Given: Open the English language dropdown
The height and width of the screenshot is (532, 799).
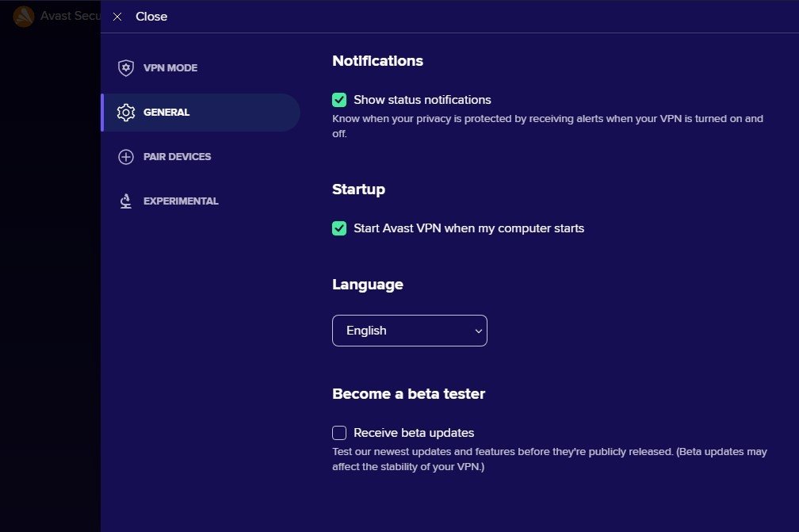Looking at the screenshot, I should point(410,331).
